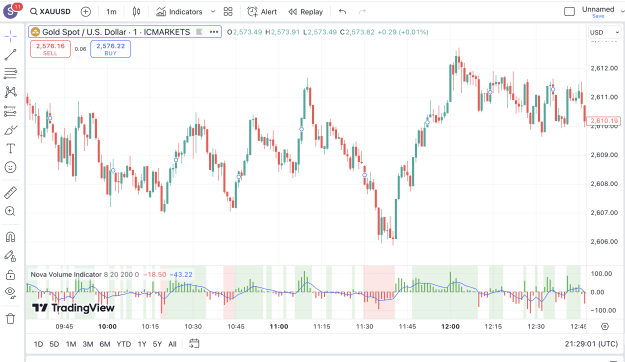The height and width of the screenshot is (362, 625).
Task: Set range to 3M
Action: point(88,344)
